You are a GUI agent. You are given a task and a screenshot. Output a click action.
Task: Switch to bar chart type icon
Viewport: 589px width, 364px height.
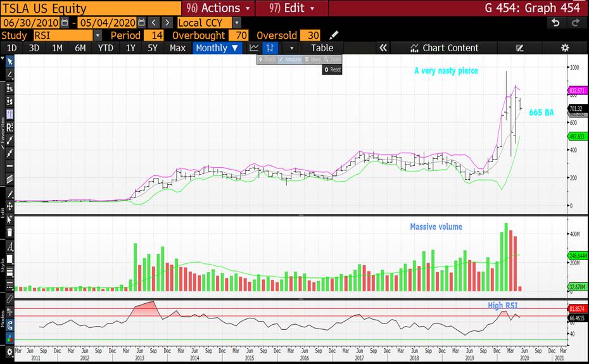pos(270,48)
